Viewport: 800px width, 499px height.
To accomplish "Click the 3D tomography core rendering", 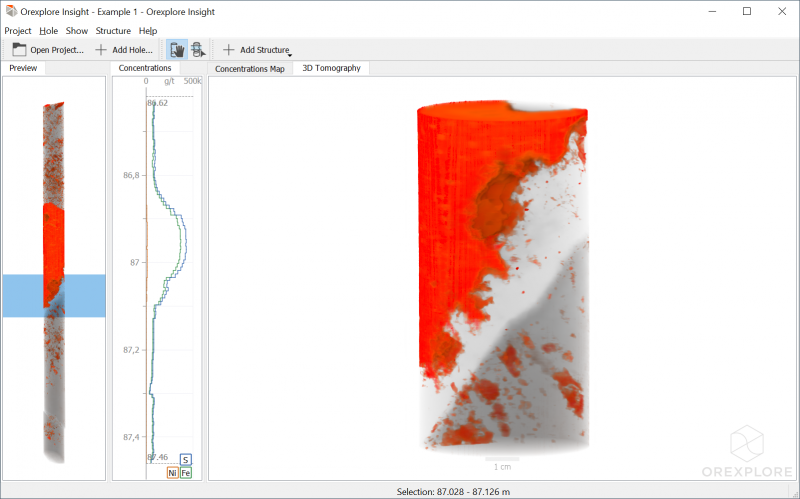I will (503, 276).
